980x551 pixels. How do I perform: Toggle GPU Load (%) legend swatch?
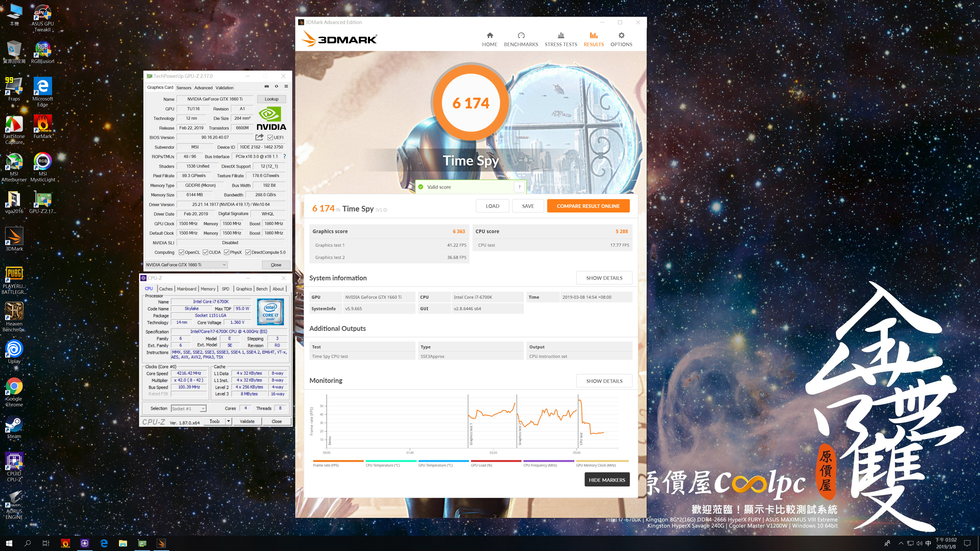(496, 461)
